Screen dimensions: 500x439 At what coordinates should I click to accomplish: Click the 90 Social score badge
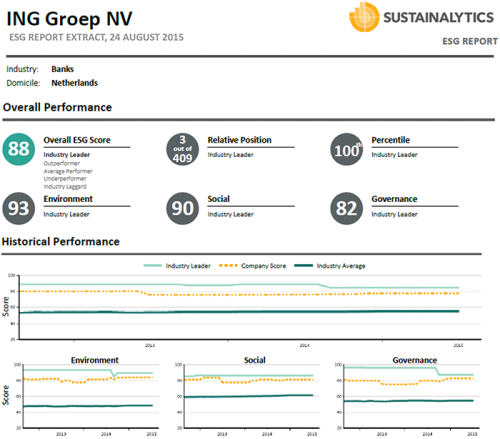[183, 208]
